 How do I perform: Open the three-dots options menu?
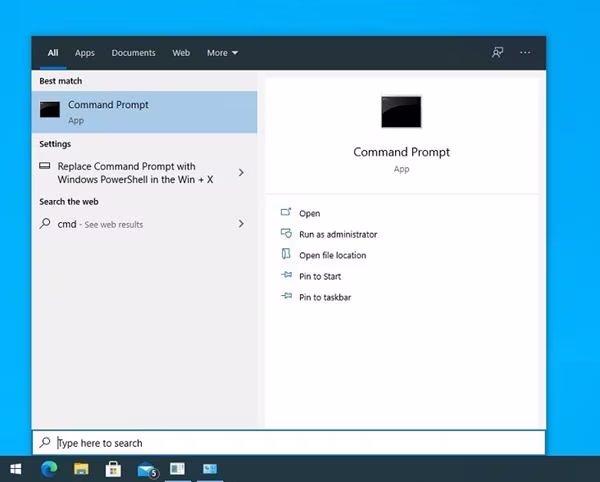(525, 52)
